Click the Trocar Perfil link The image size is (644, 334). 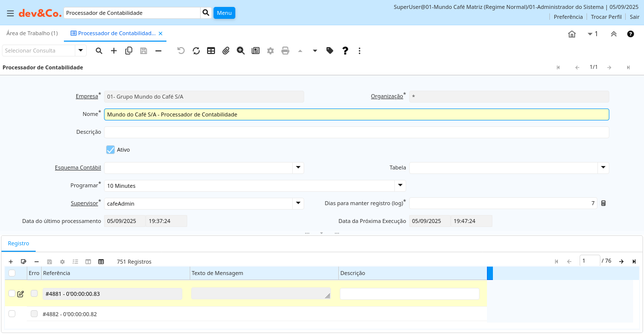606,17
